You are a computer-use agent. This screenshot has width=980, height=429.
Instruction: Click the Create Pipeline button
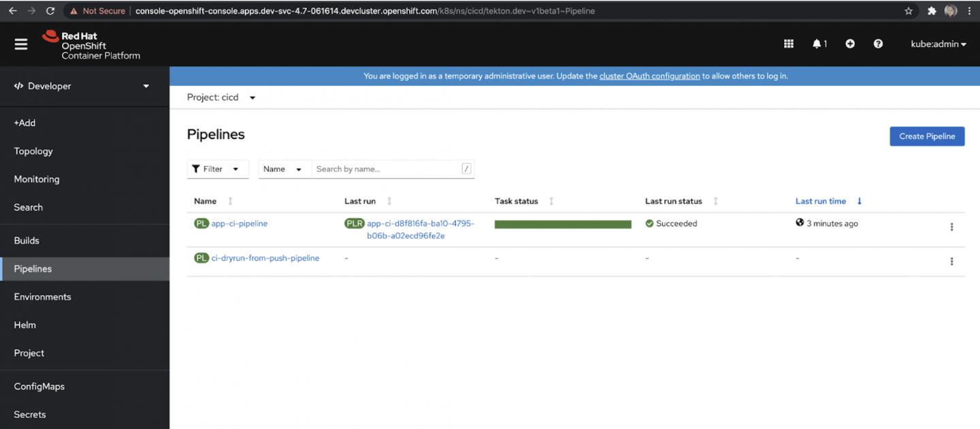(927, 136)
